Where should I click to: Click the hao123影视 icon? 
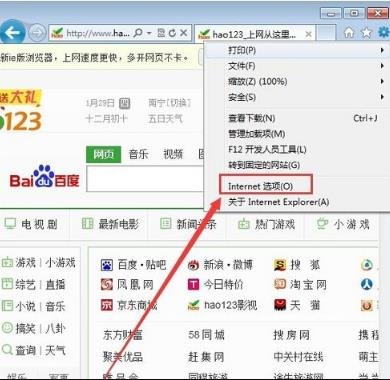[193, 305]
